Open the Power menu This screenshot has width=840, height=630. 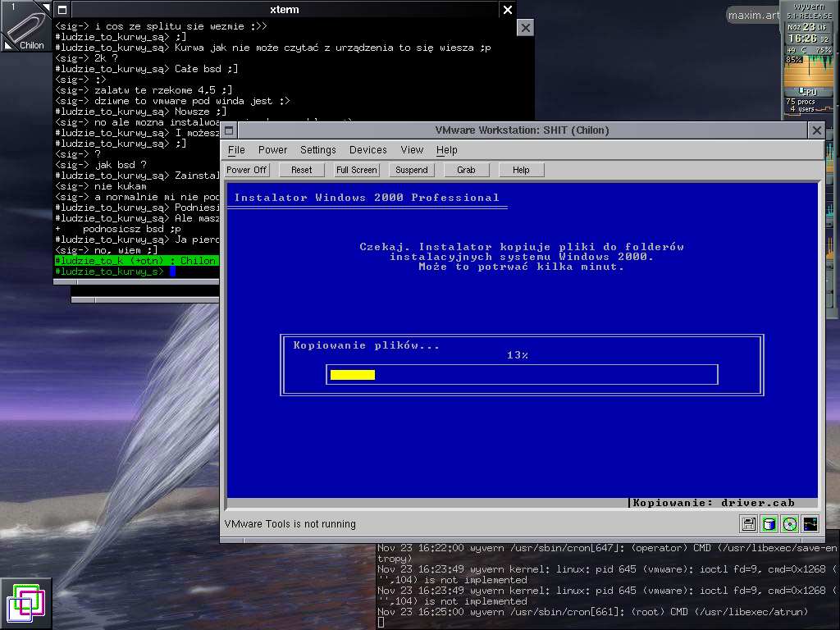[x=272, y=150]
